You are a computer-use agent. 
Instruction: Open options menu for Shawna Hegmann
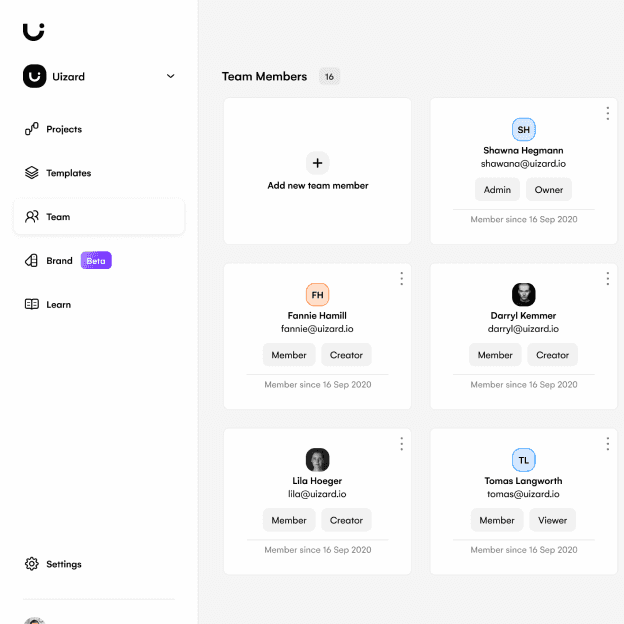click(607, 113)
